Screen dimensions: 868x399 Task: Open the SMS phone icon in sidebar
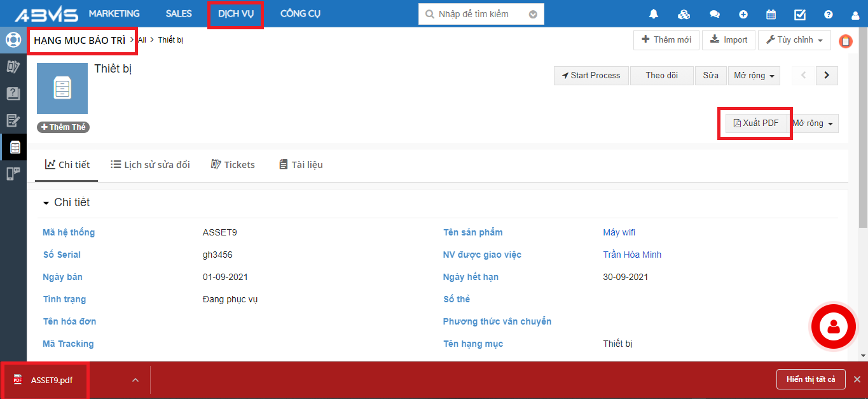[13, 174]
